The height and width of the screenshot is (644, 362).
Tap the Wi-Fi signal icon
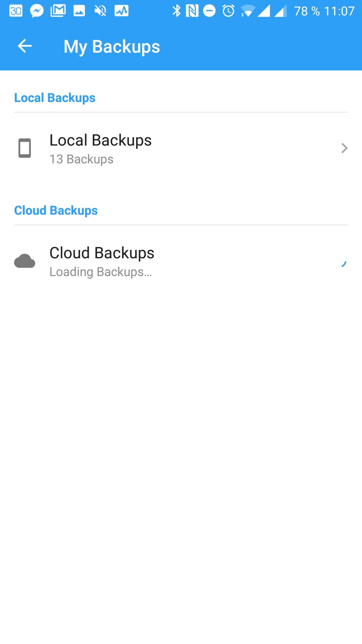point(247,11)
